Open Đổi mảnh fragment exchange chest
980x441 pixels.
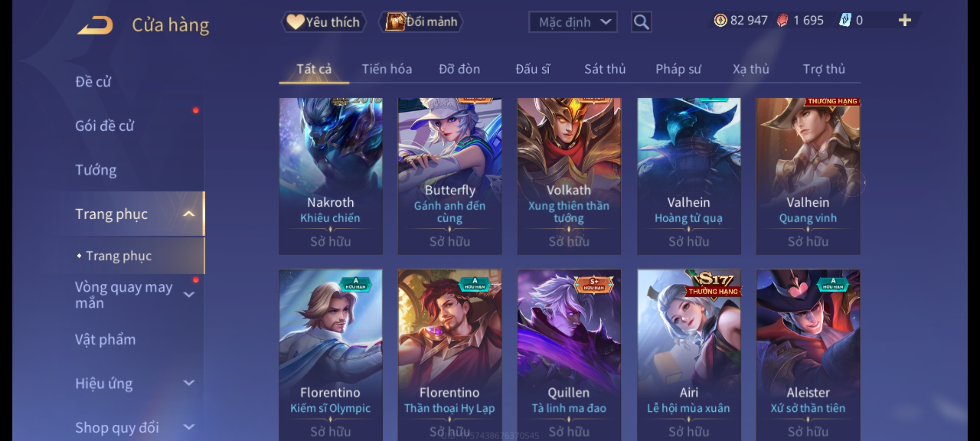point(421,22)
